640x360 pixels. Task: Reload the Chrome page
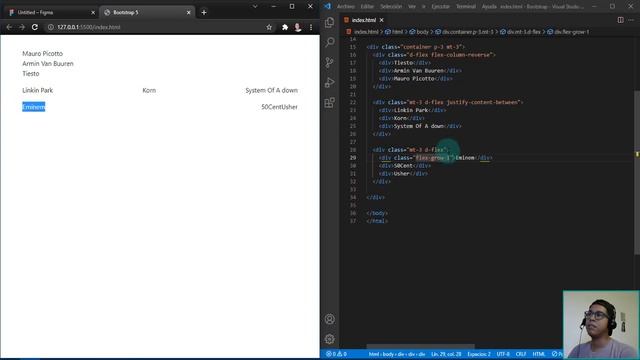(x=35, y=27)
